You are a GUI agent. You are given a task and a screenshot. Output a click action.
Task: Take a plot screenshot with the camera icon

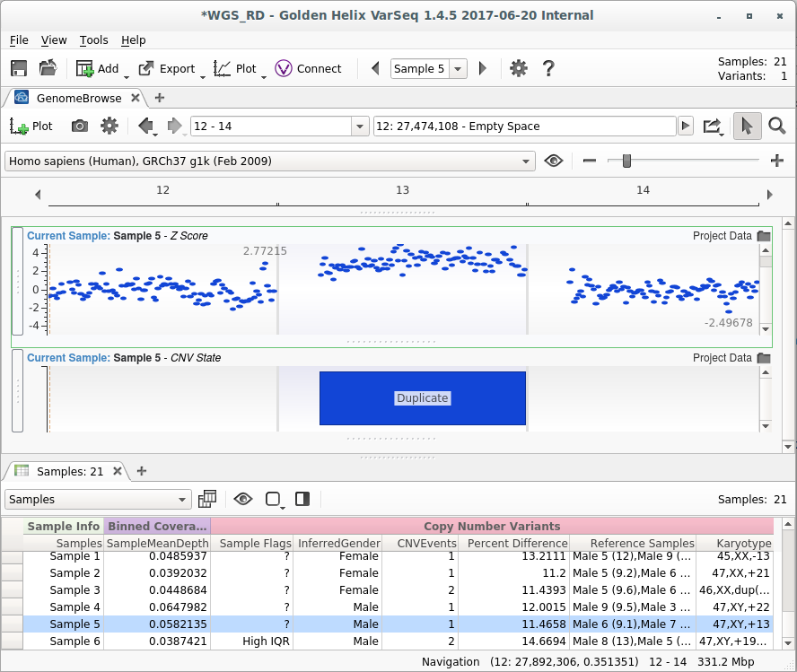point(79,126)
